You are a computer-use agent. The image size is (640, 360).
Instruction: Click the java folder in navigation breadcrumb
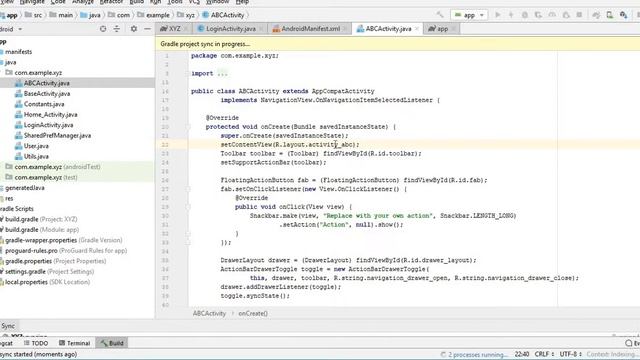coord(91,15)
